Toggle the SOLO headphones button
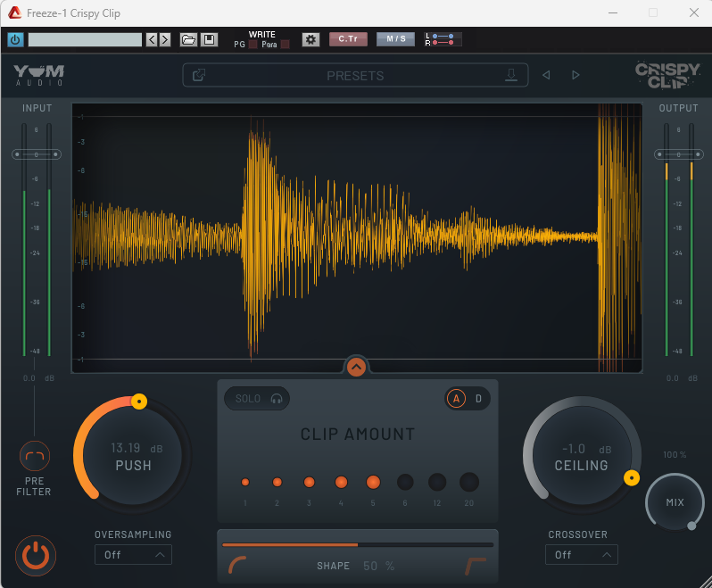This screenshot has height=588, width=712. point(257,399)
